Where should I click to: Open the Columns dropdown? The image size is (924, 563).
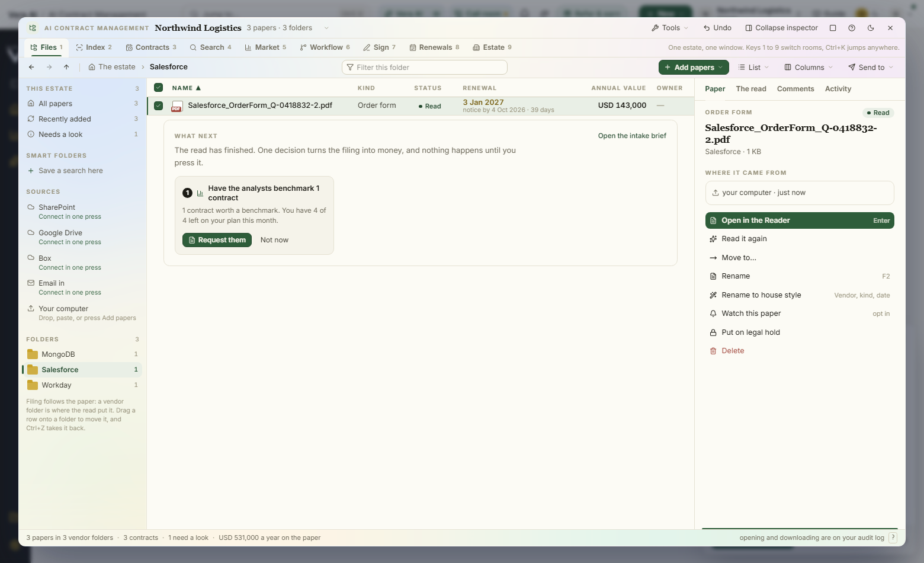[808, 68]
